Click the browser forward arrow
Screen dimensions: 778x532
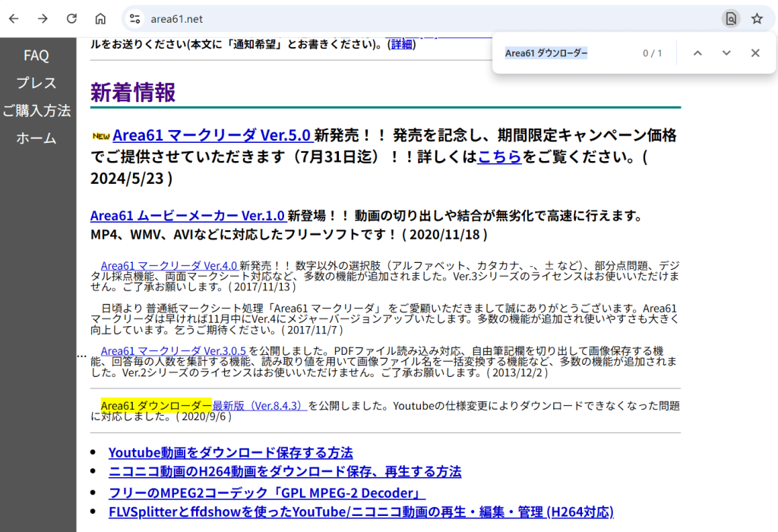(43, 19)
